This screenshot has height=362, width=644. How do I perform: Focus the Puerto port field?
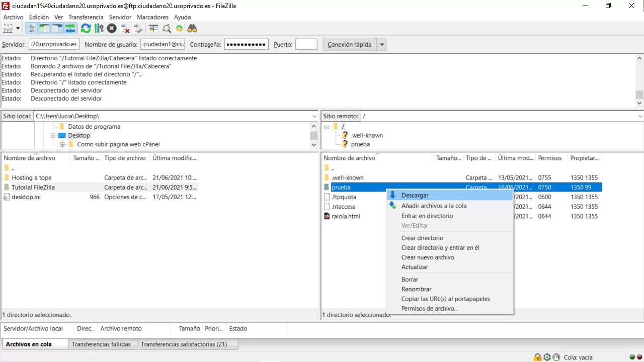pos(306,44)
